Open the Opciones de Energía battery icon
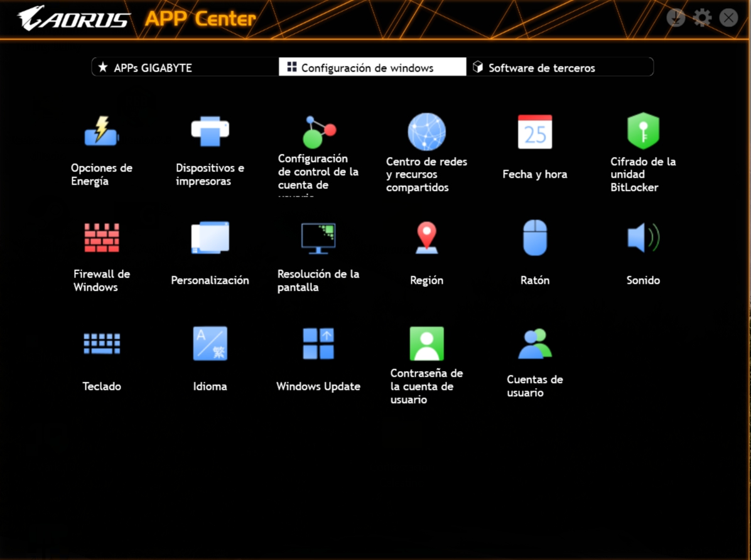Image resolution: width=751 pixels, height=560 pixels. (x=102, y=131)
